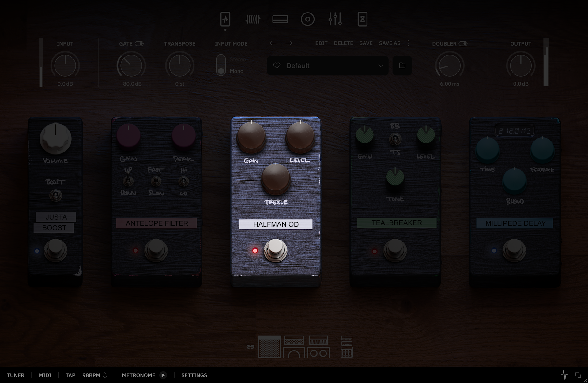Click the amp-cab link chain icon
This screenshot has width=588, height=383.
[250, 347]
